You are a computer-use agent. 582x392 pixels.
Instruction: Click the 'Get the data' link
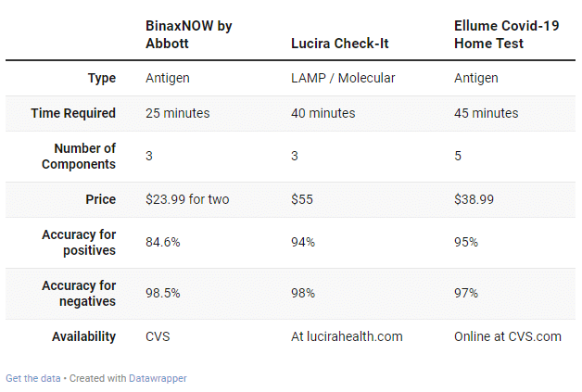[33, 378]
